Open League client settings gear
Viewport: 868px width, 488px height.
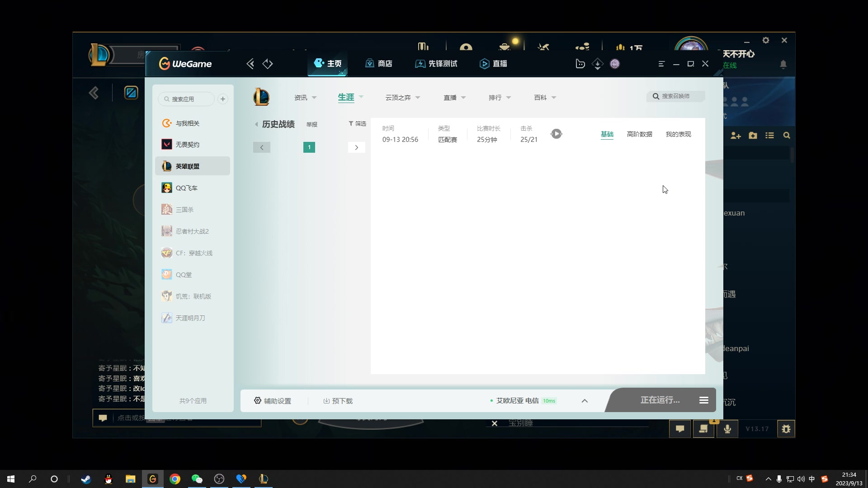click(766, 40)
